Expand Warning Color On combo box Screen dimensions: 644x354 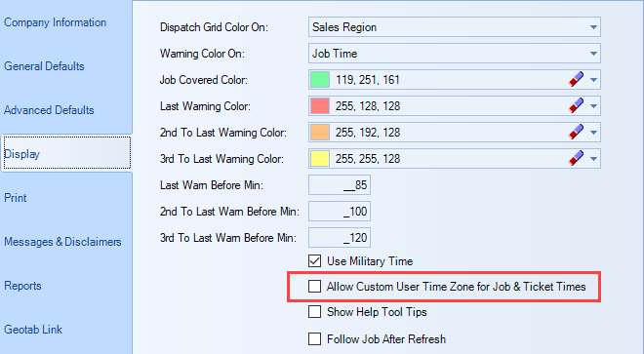pyautogui.click(x=455, y=54)
